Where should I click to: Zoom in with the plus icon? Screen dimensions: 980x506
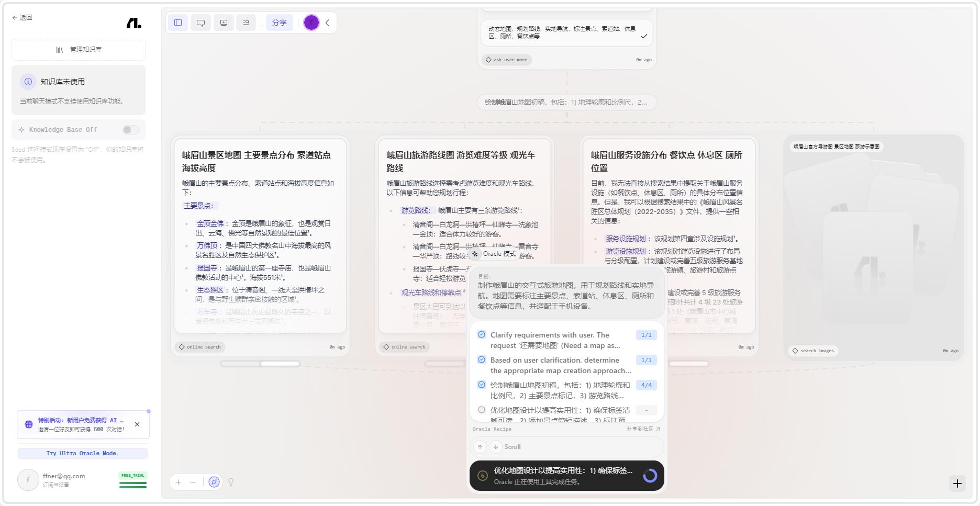click(179, 482)
